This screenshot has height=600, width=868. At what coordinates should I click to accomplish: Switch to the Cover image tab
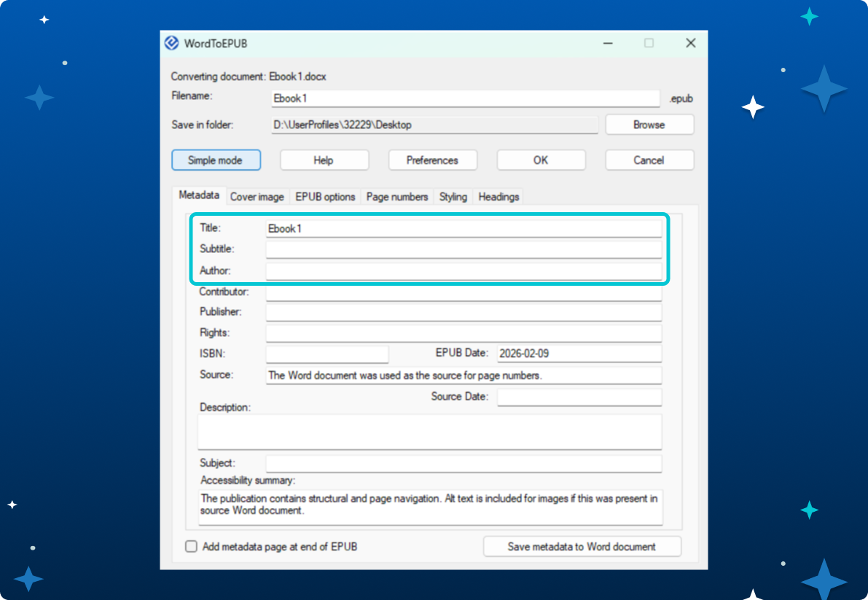[257, 197]
